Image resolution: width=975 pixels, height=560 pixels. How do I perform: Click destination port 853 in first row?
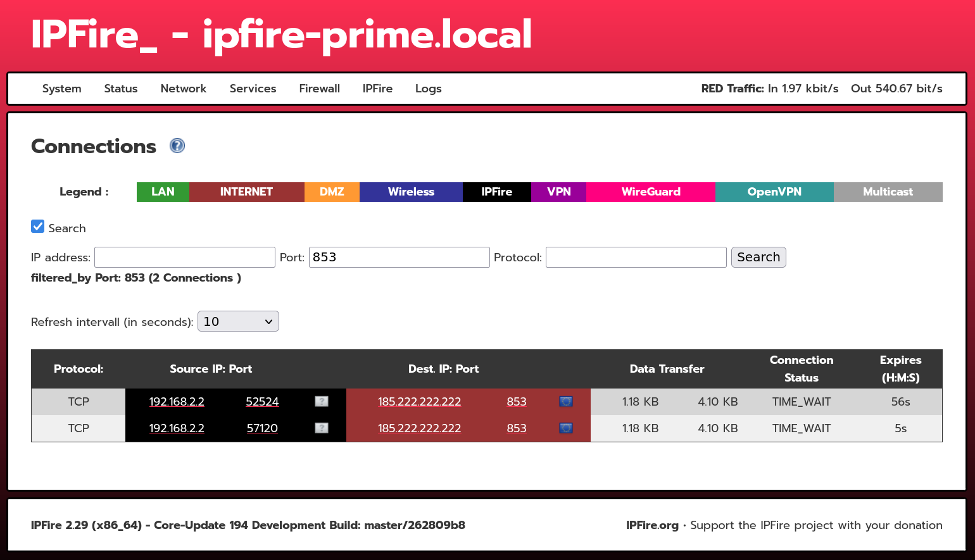(517, 402)
